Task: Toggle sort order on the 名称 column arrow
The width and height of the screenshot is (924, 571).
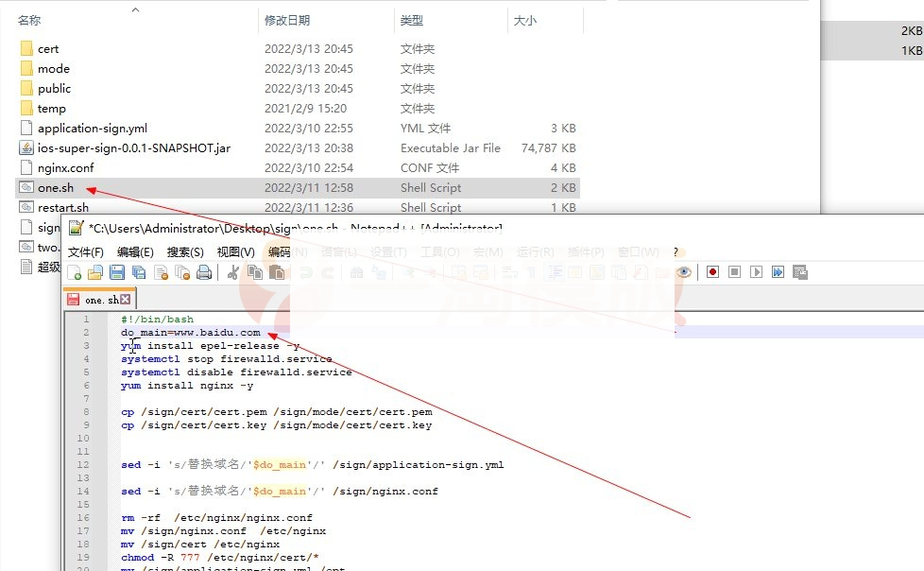Action: pyautogui.click(x=135, y=9)
